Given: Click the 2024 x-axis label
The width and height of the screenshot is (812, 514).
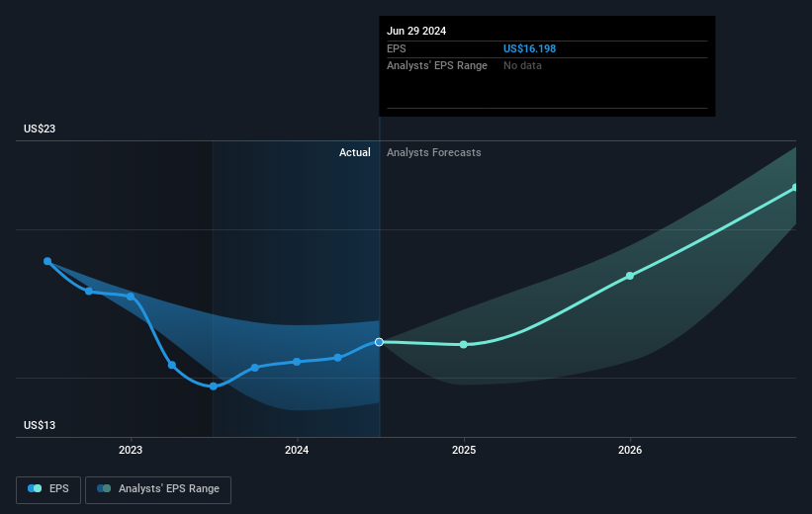Looking at the screenshot, I should (297, 450).
